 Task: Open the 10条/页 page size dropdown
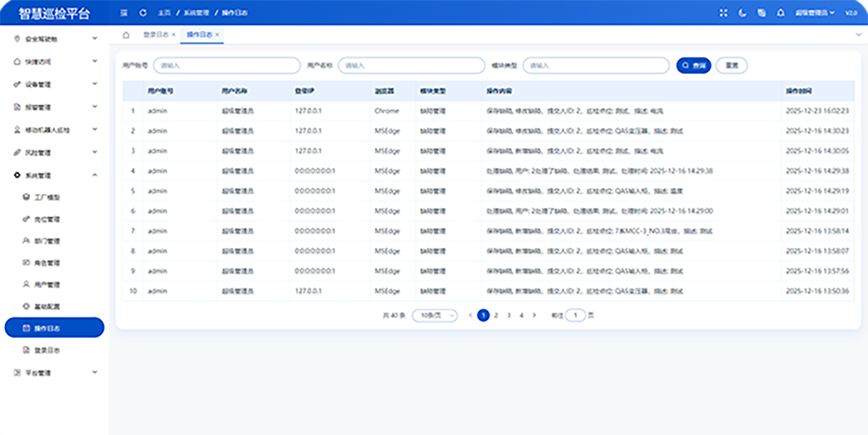click(x=435, y=315)
